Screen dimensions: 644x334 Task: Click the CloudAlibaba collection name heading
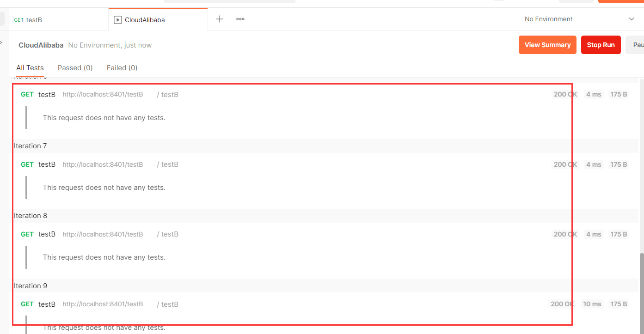tap(41, 45)
